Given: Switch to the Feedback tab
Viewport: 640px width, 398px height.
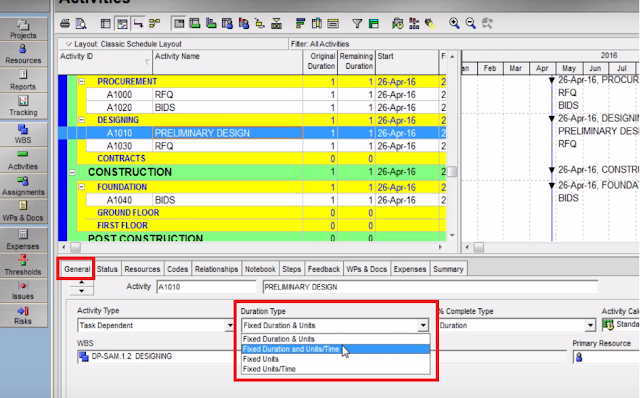Looking at the screenshot, I should pyautogui.click(x=324, y=269).
